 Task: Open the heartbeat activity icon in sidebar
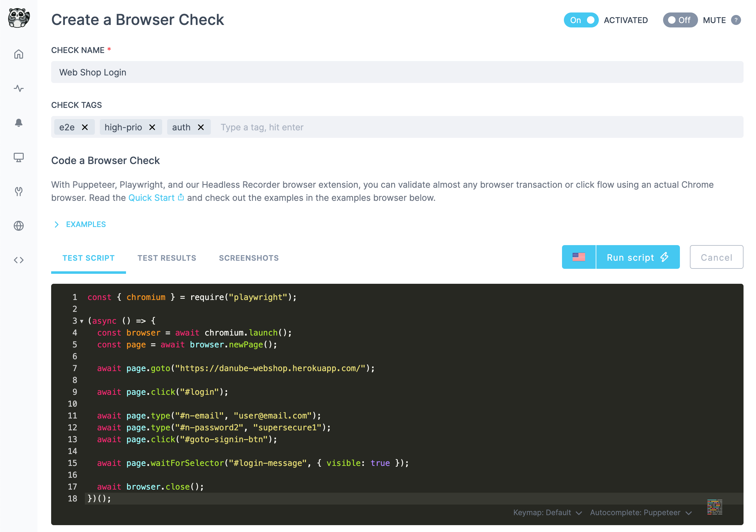coord(19,88)
